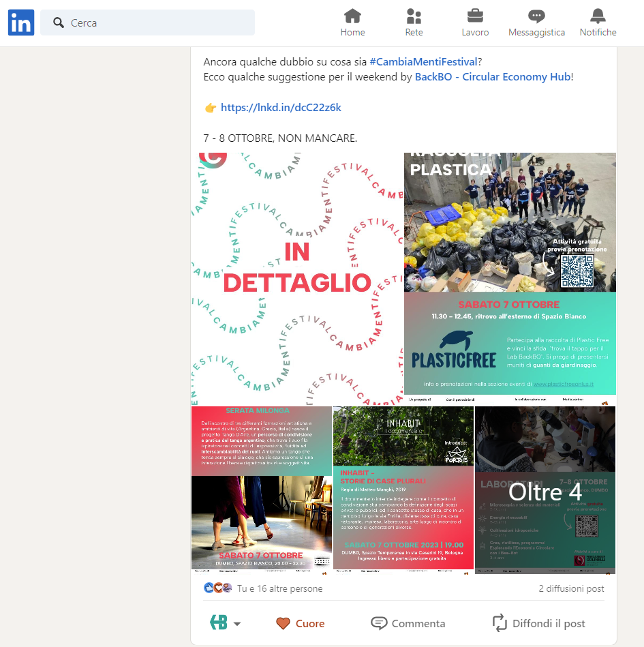
Task: Expand the post-as identity dropdown arrow
Action: pos(237,624)
